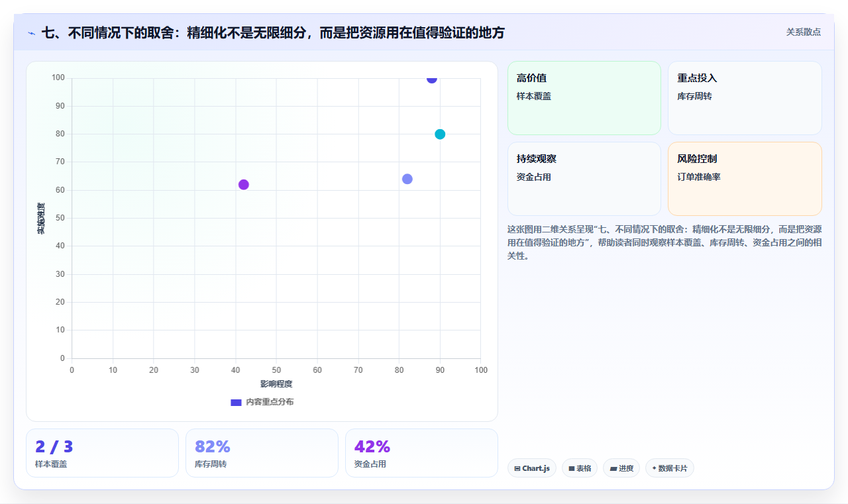This screenshot has height=504, width=848.
Task: Select the 重点投入 库存周转 card
Action: pyautogui.click(x=745, y=98)
